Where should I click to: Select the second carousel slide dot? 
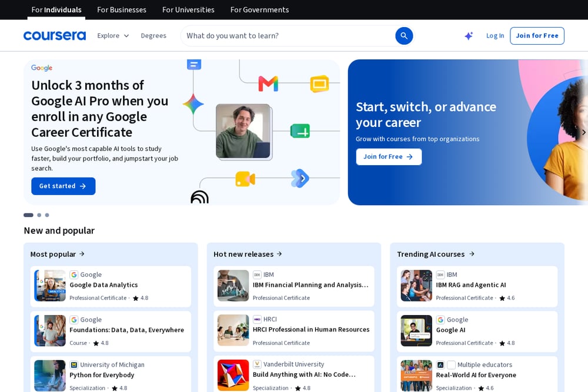(x=39, y=215)
